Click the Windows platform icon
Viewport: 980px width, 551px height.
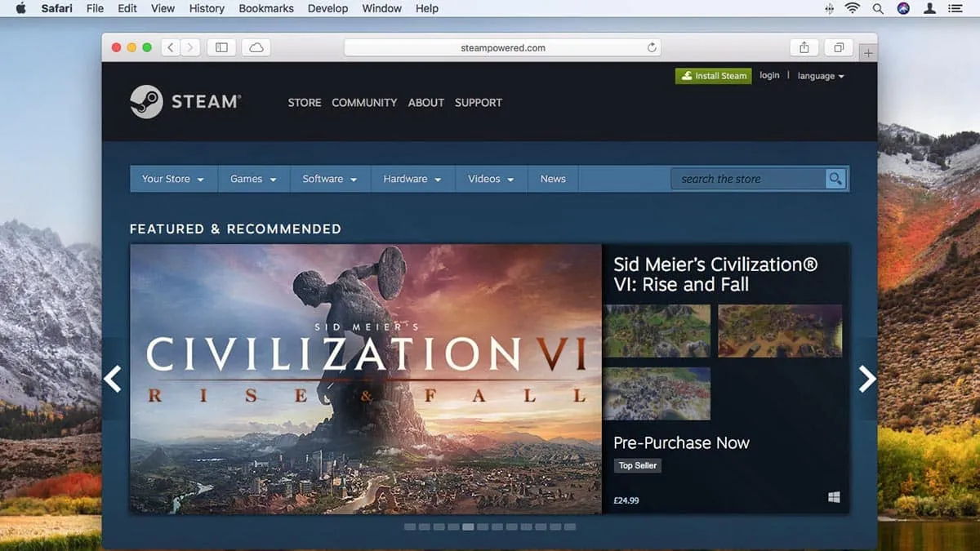pos(834,497)
